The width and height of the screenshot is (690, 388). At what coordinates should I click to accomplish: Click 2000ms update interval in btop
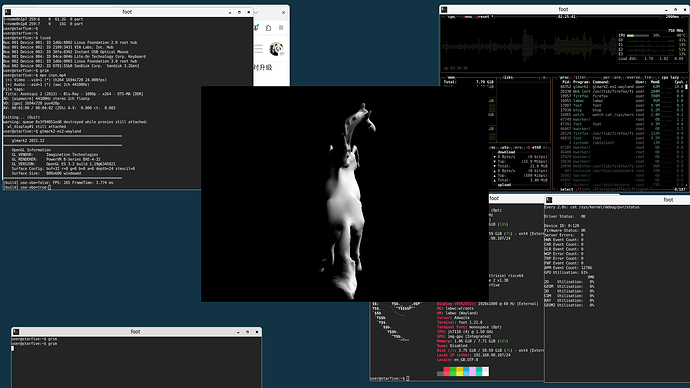click(x=672, y=17)
